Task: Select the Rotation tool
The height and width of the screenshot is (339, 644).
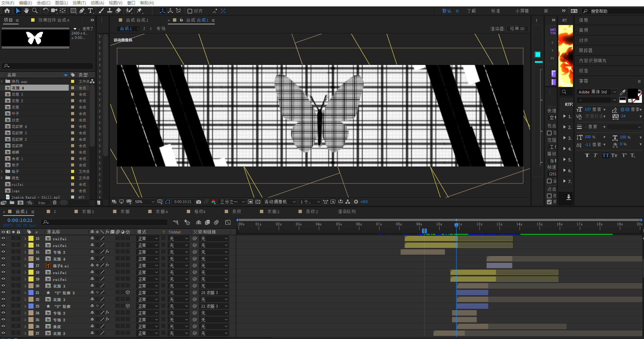Action: pyautogui.click(x=45, y=11)
